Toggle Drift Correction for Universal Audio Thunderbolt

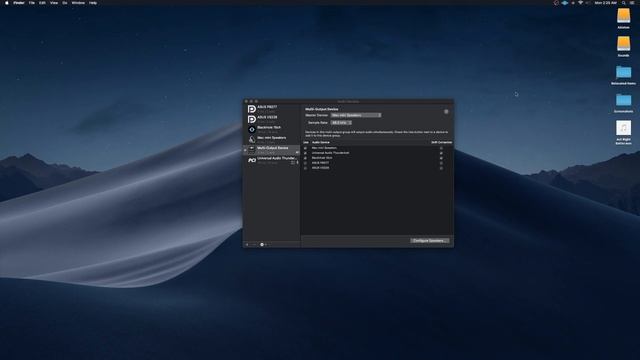441,153
